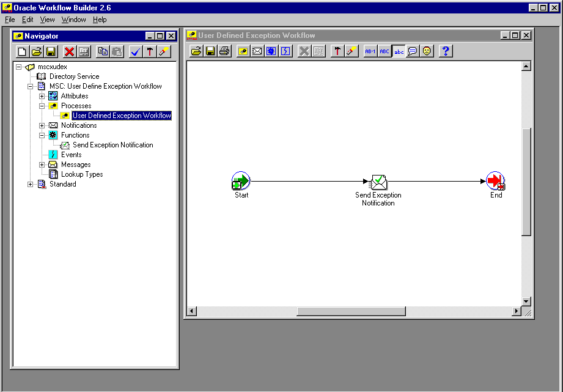
Task: Click the diagram horizontal scrollbar right arrow
Action: 517,311
